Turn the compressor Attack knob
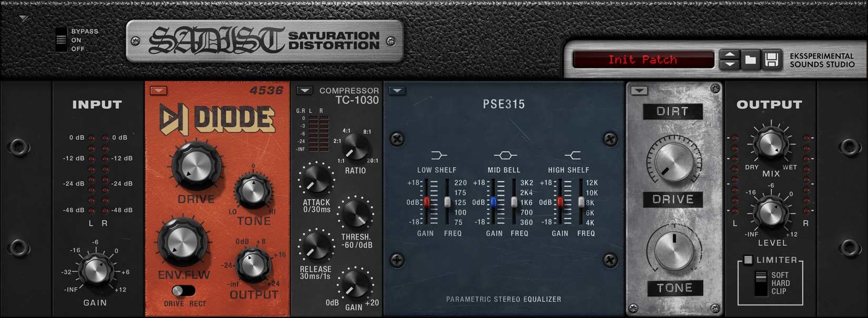This screenshot has width=868, height=318. coord(316,180)
